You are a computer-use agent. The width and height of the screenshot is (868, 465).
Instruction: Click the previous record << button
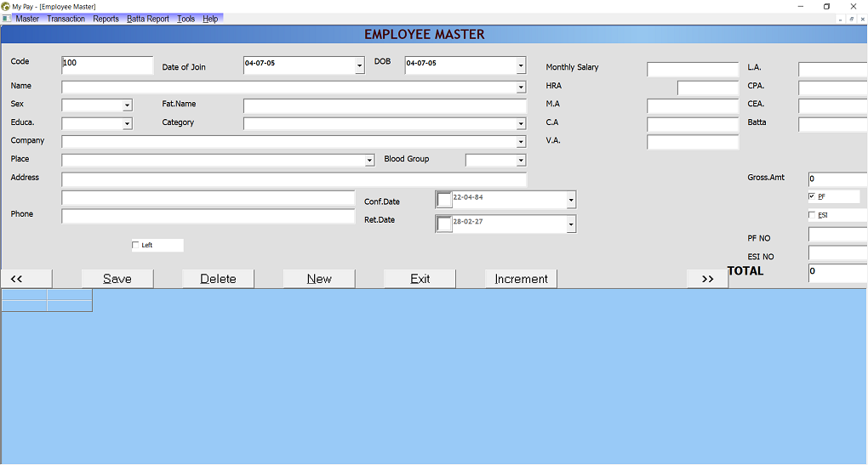tap(26, 279)
